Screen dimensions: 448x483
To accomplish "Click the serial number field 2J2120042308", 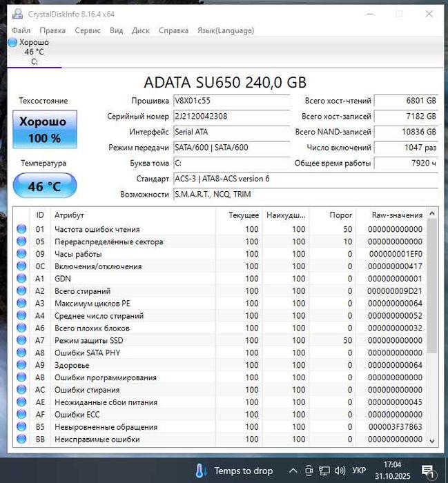I will pos(231,117).
